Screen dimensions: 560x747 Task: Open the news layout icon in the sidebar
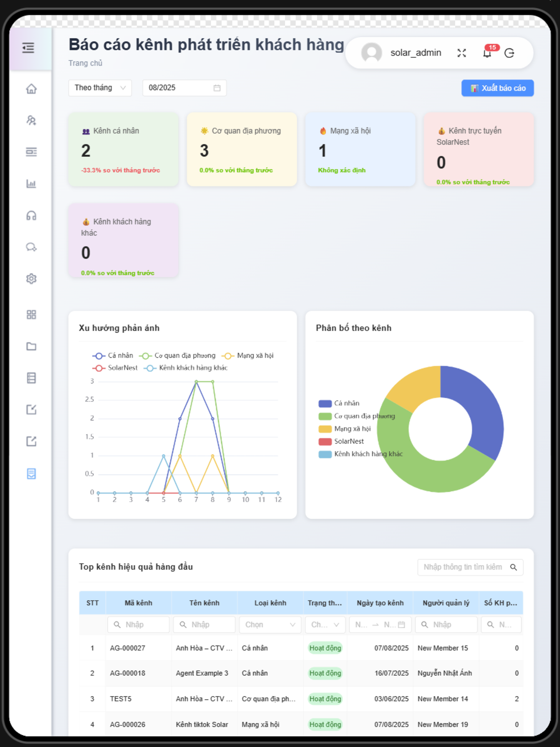(x=31, y=152)
